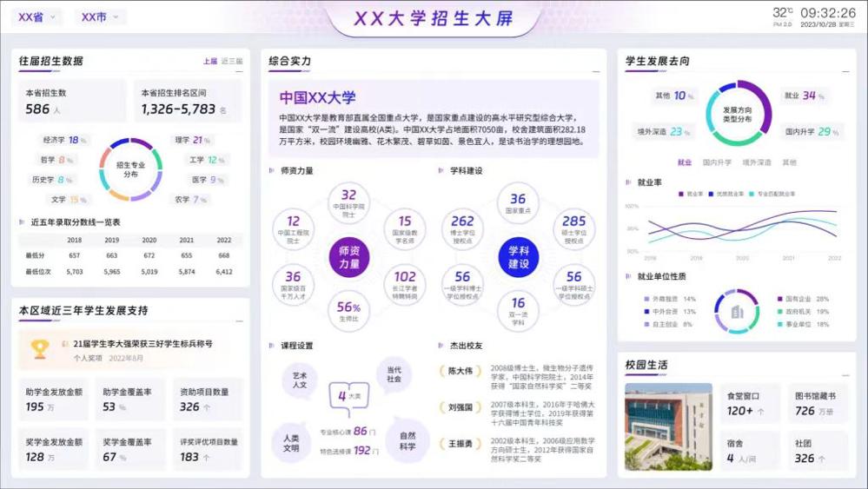Select the 自然科学 course bubble
868x489 pixels.
coord(407,441)
